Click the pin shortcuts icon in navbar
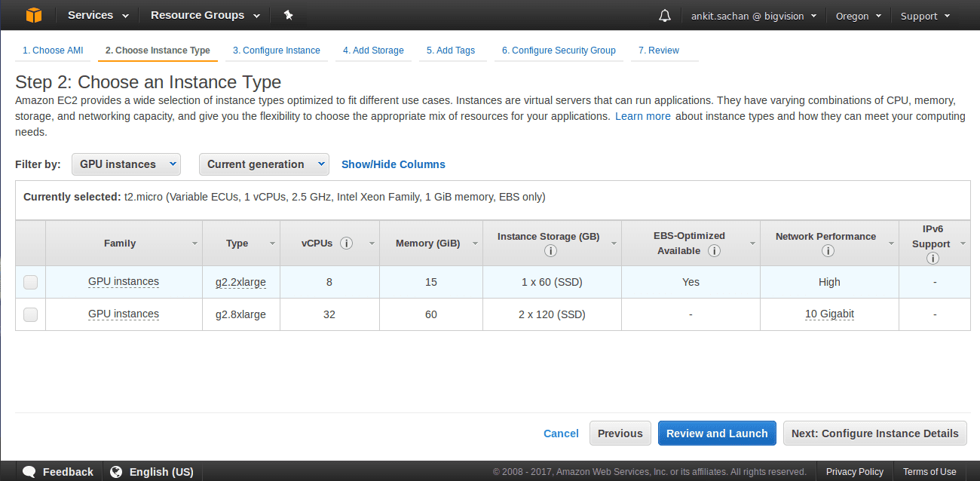Viewport: 980px width, 481px height. click(288, 15)
